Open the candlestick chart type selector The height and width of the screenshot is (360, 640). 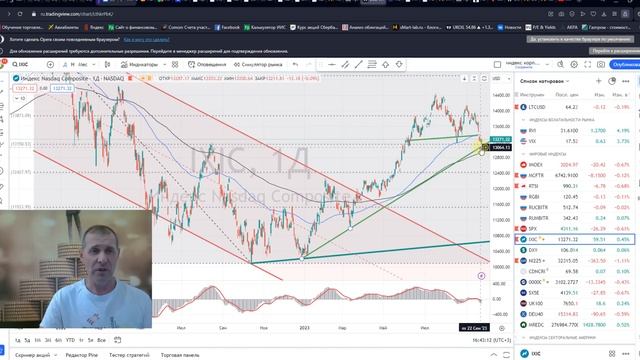107,64
